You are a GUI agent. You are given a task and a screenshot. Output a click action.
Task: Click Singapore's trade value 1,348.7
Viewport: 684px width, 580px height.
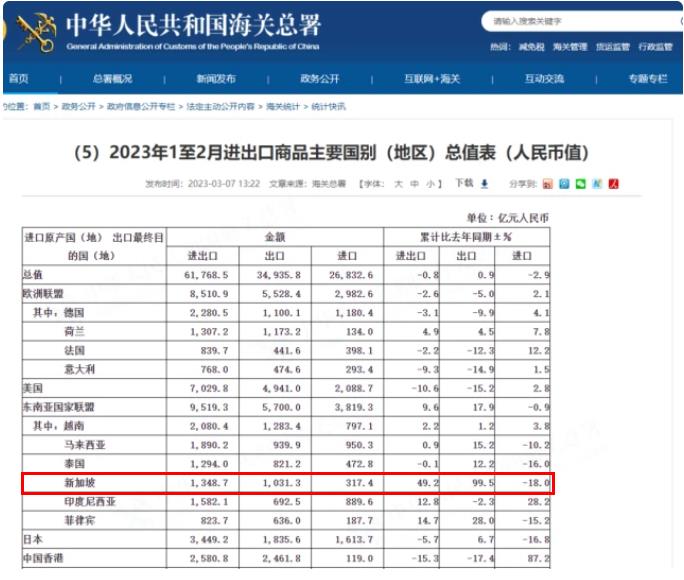[x=209, y=483]
